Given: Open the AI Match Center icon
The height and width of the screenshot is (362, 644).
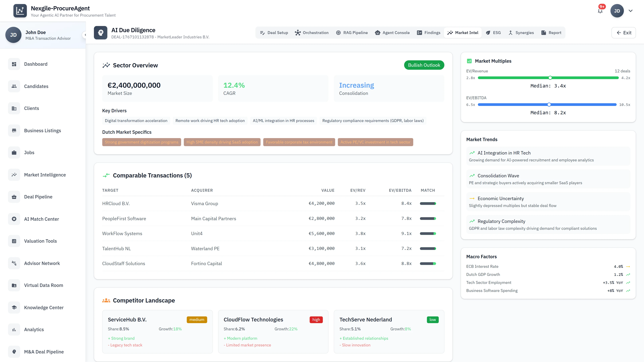Looking at the screenshot, I should click(x=14, y=219).
